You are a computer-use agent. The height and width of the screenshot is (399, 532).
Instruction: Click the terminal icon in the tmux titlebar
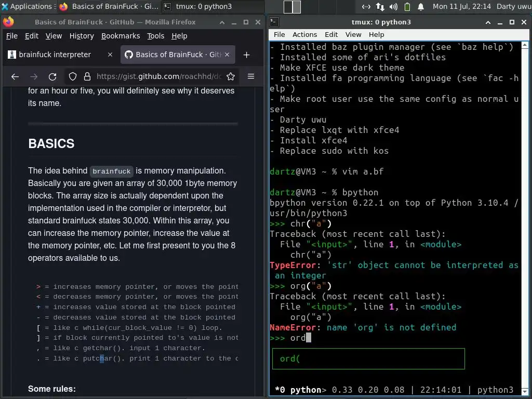pyautogui.click(x=274, y=22)
